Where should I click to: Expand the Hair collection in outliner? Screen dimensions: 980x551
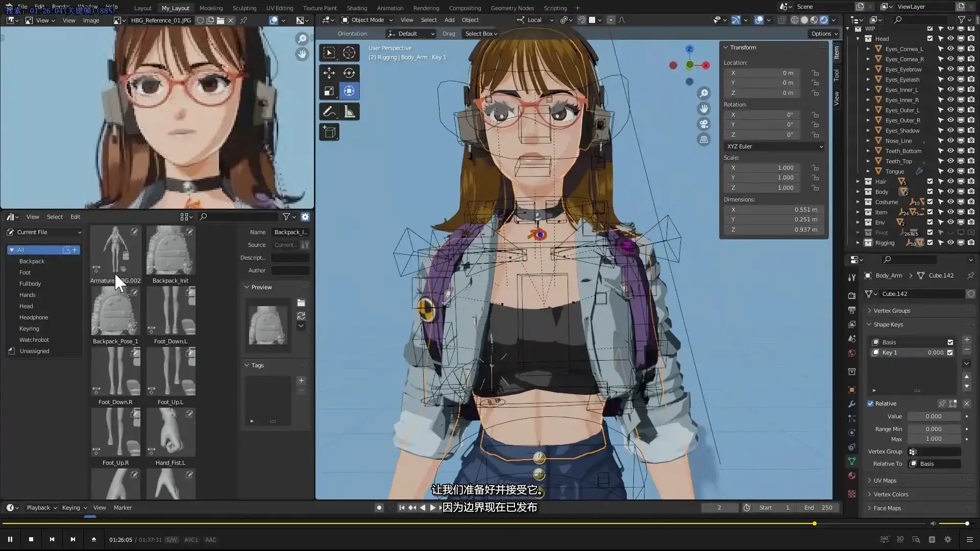[x=858, y=182]
